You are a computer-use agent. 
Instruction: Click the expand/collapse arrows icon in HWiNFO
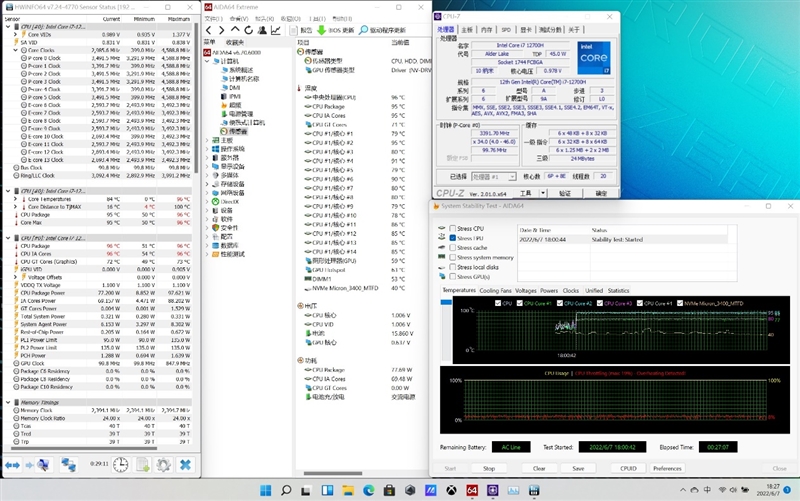[12, 465]
